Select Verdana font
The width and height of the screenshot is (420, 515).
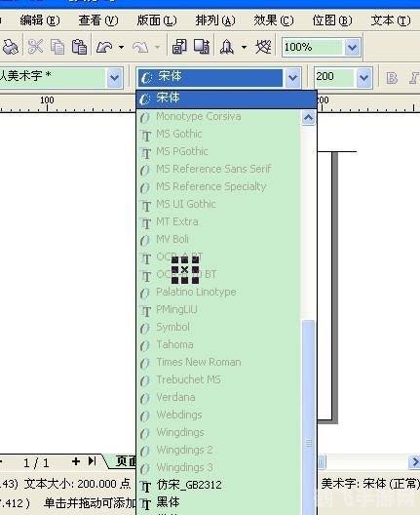point(218,397)
